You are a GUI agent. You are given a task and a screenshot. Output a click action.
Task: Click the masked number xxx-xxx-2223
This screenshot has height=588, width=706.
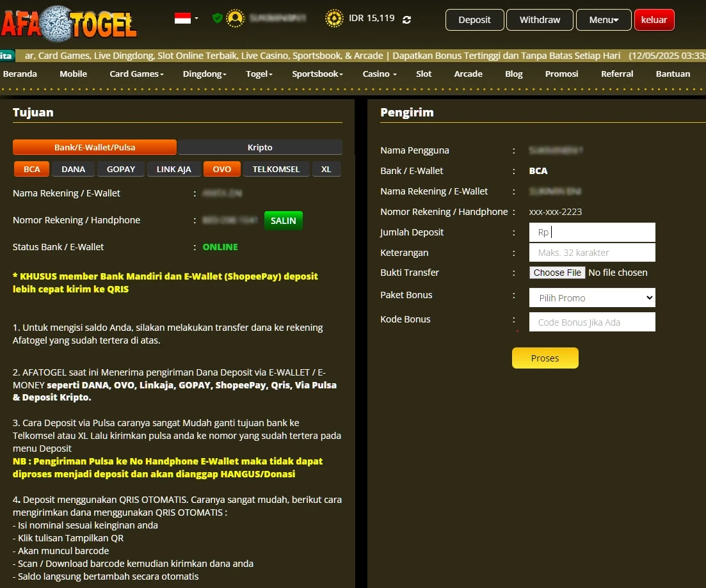556,212
